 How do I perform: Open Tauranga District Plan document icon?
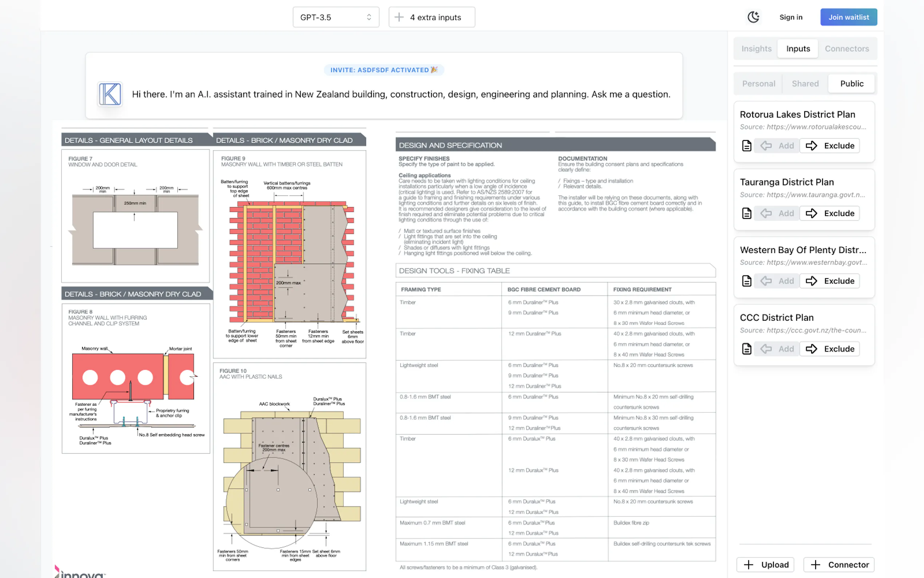[x=746, y=213]
